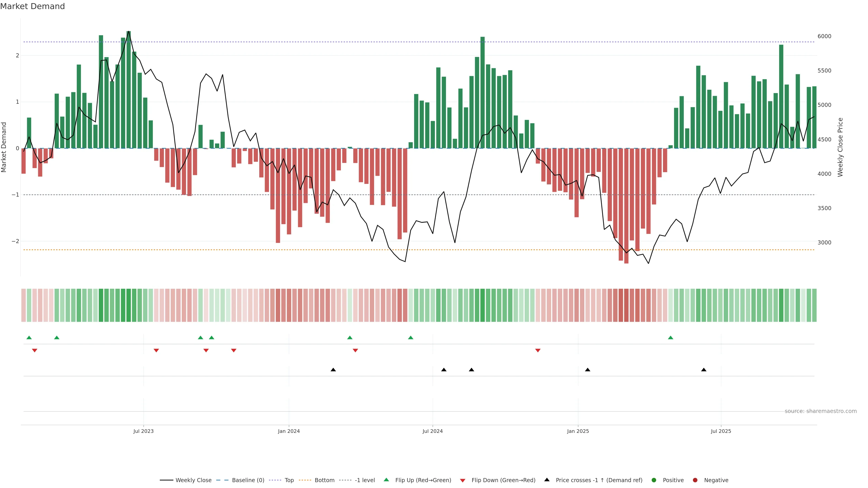Click the source: sharemaestro.com text
This screenshot has height=488, width=868.
pos(821,411)
